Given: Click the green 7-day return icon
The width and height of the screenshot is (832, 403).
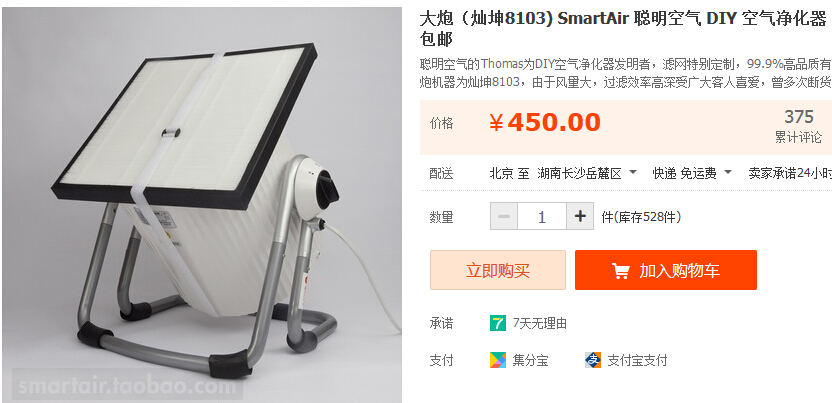Looking at the screenshot, I should coord(498,323).
